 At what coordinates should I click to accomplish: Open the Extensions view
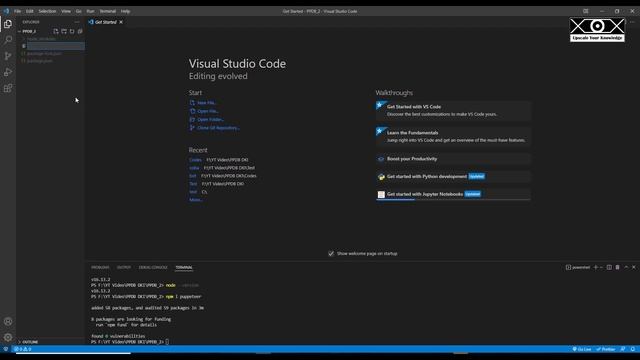point(8,88)
